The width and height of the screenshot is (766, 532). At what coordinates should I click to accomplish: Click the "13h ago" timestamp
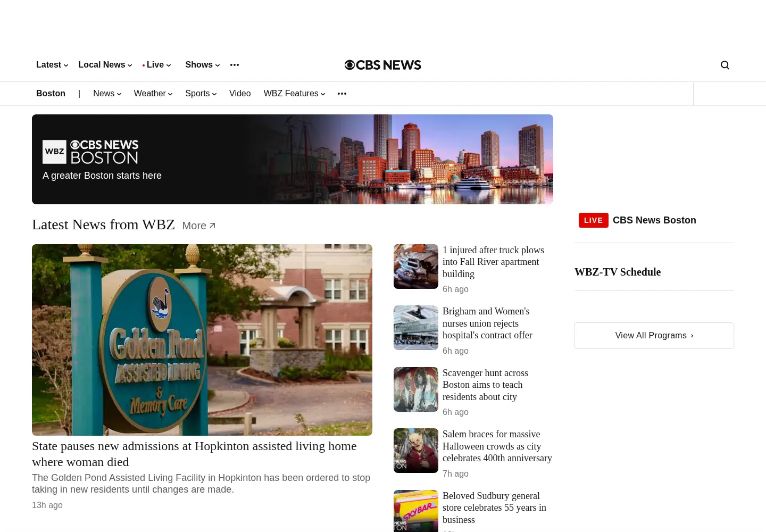[47, 505]
